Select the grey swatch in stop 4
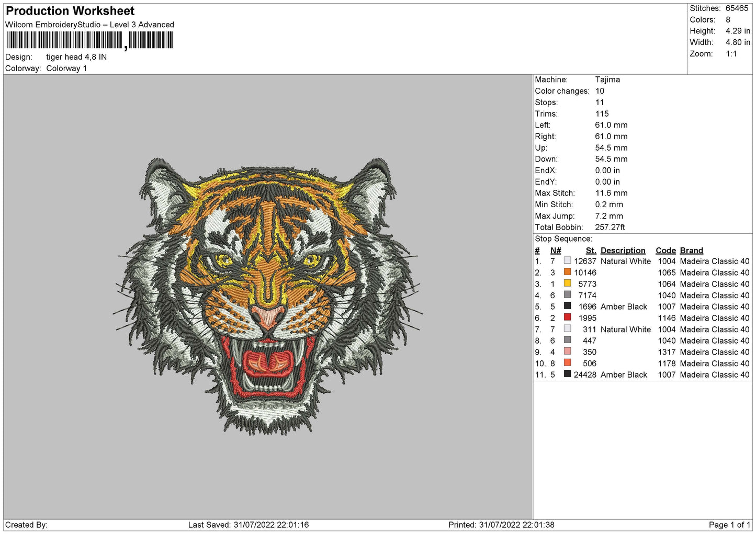Viewport: 756px width, 534px height. tap(567, 295)
